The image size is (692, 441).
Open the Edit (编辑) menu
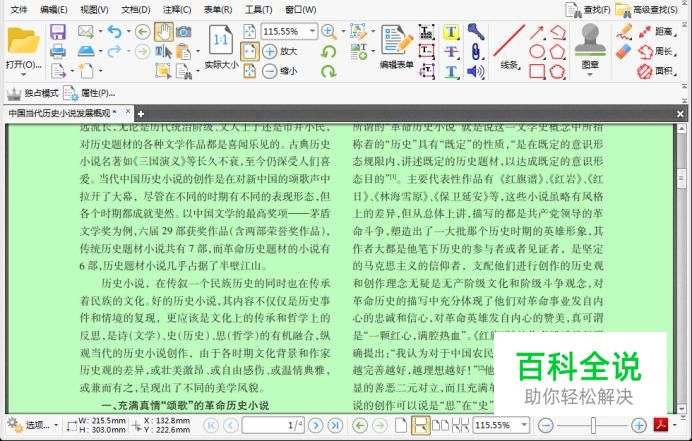click(x=53, y=9)
